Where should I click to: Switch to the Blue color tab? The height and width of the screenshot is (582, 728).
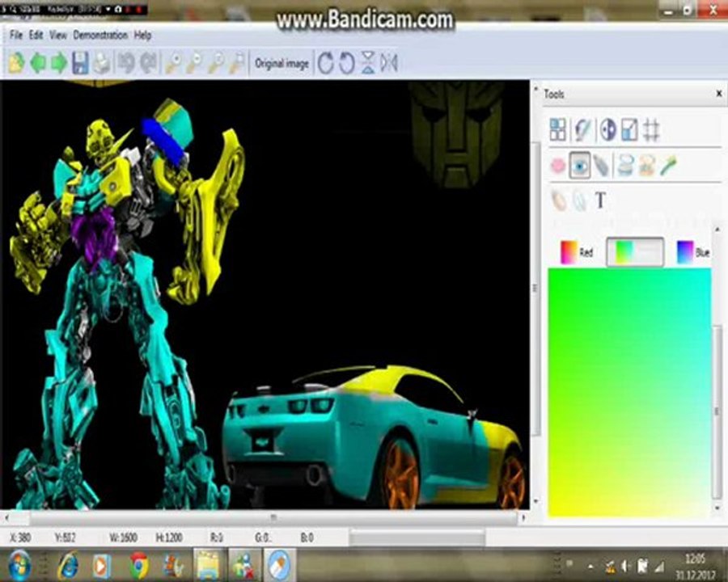coord(692,252)
